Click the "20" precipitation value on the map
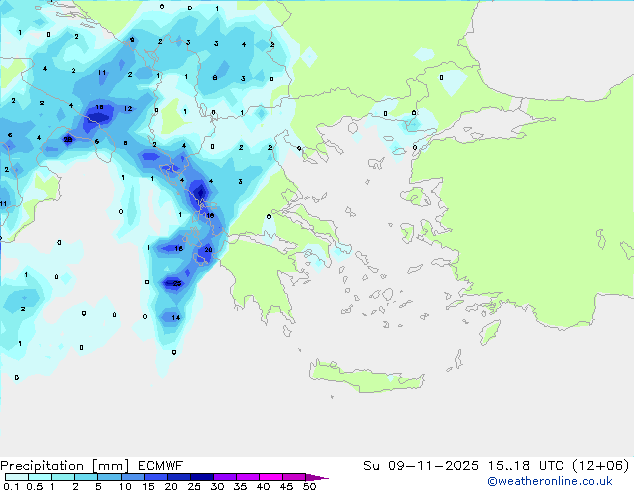 click(x=208, y=249)
